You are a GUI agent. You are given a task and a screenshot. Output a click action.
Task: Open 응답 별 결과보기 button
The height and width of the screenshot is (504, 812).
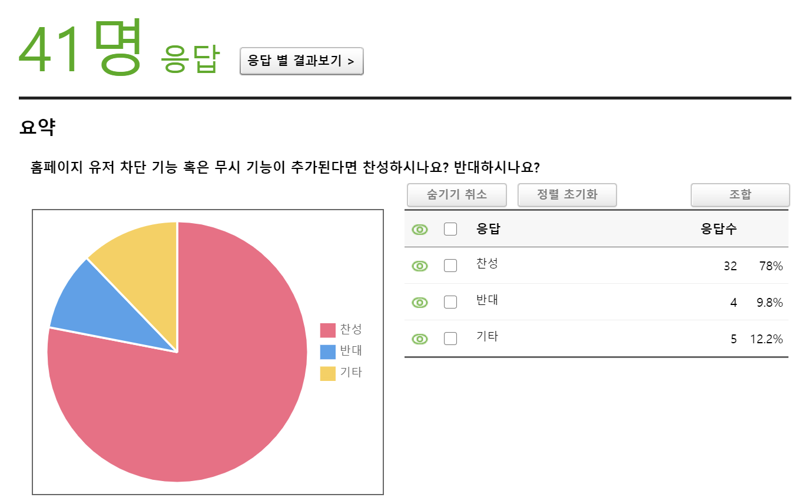301,61
